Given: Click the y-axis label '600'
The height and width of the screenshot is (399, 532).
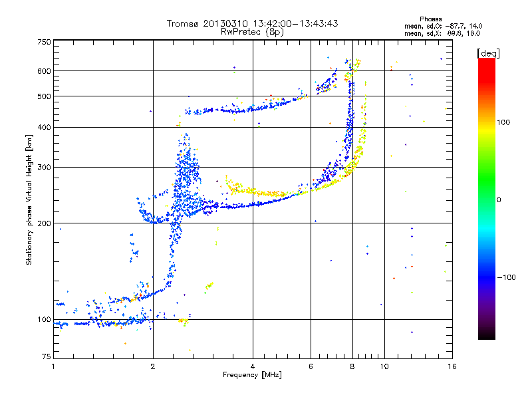Looking at the screenshot, I should coord(44,71).
